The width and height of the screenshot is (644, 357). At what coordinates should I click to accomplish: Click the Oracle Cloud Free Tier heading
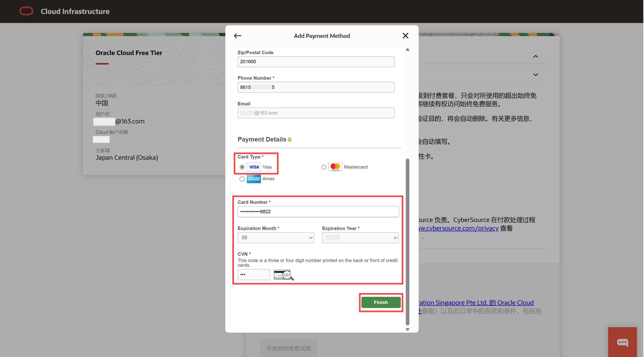[x=129, y=53]
